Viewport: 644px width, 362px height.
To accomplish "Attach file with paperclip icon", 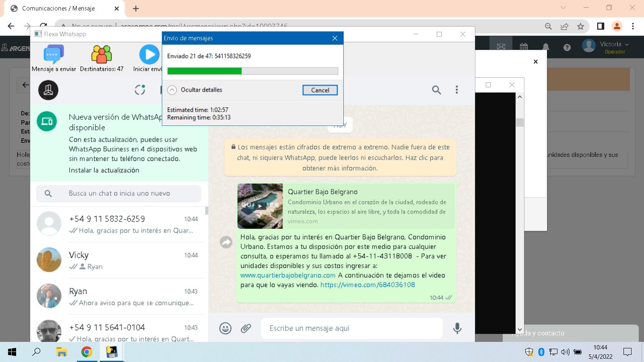I will [246, 328].
